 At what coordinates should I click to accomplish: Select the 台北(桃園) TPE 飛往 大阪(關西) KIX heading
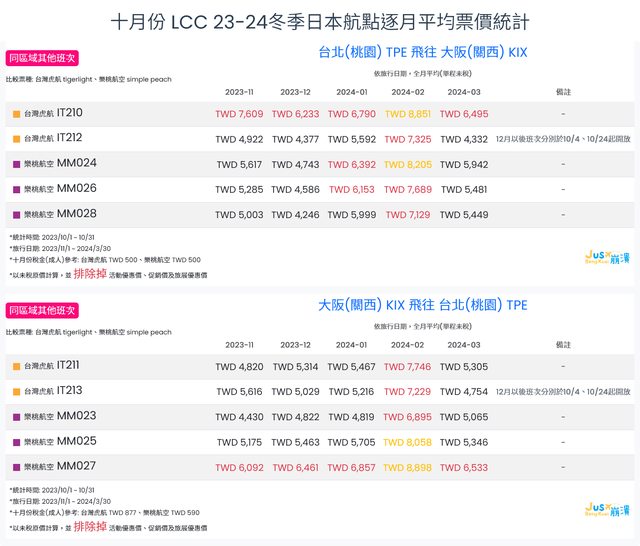click(x=422, y=52)
